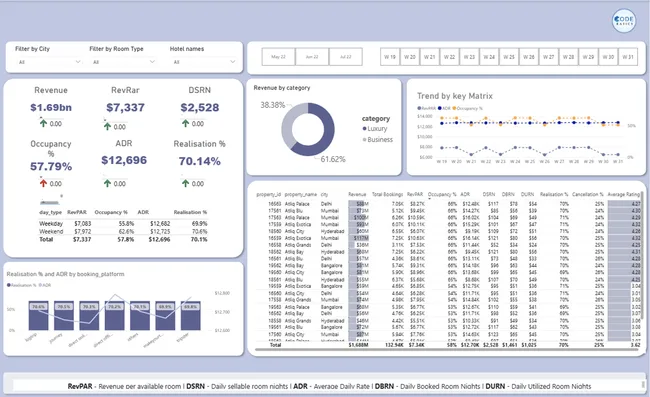Click the 70.14% Realisation value
Viewport: 650px width, 397px height.
pos(199,161)
